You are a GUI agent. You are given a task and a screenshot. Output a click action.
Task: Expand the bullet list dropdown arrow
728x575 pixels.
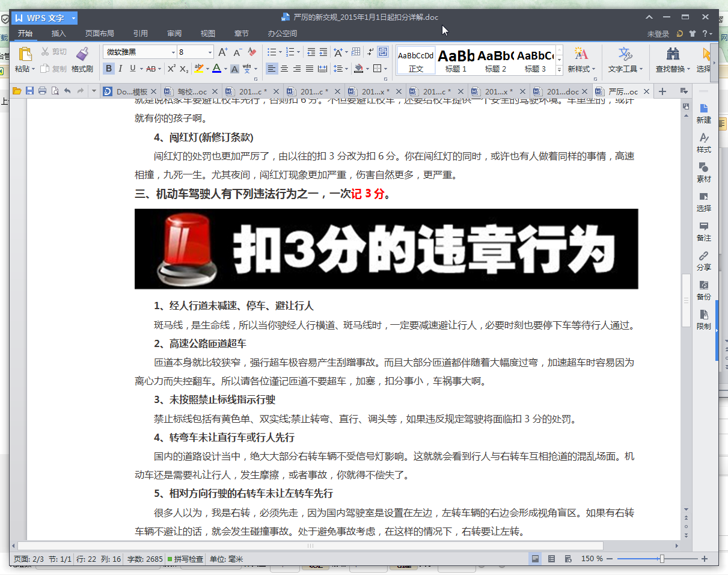click(280, 52)
